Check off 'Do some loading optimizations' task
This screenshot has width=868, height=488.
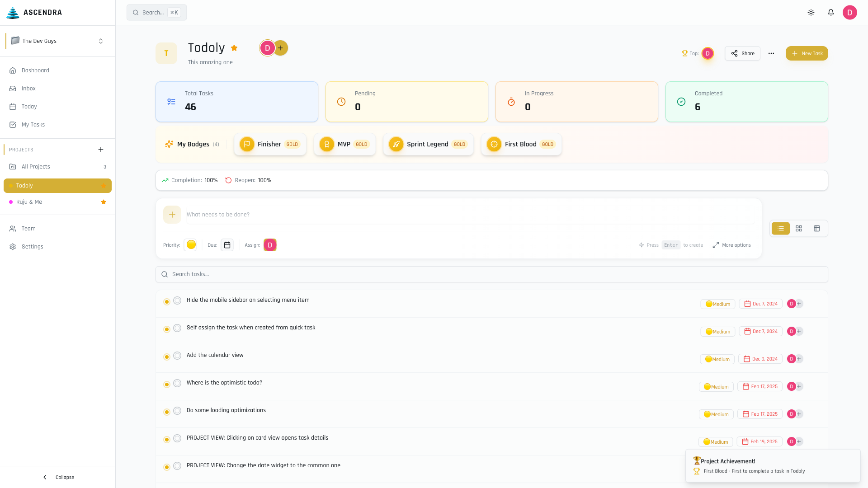click(x=177, y=411)
